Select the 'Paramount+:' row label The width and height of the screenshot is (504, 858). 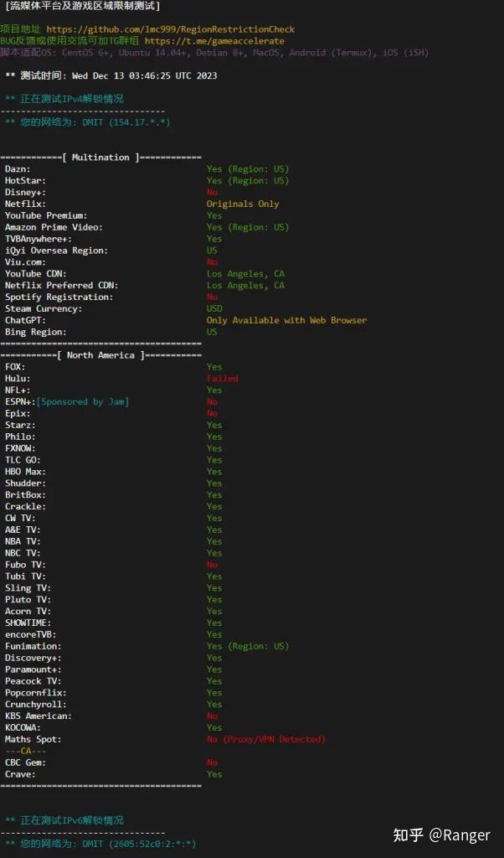click(33, 669)
